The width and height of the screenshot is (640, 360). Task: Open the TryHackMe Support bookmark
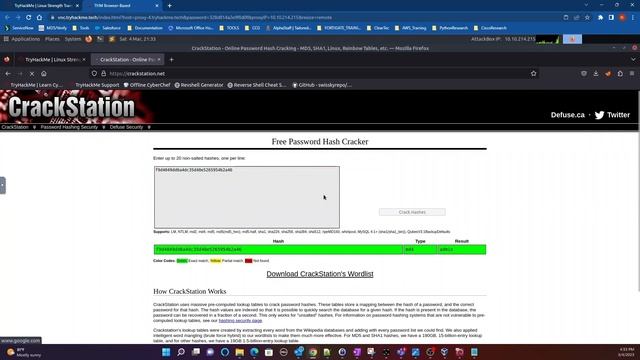pos(97,85)
